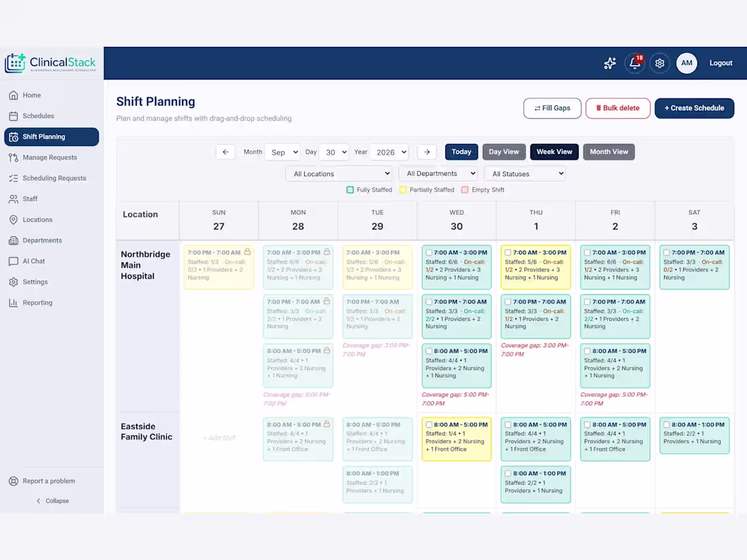
Task: Open settings gear icon in top bar
Action: point(660,63)
